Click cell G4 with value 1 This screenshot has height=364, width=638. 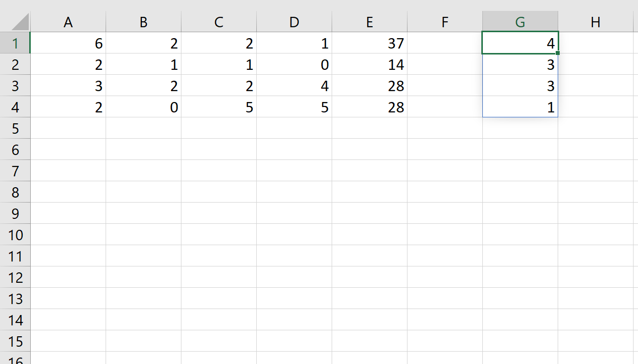point(520,107)
